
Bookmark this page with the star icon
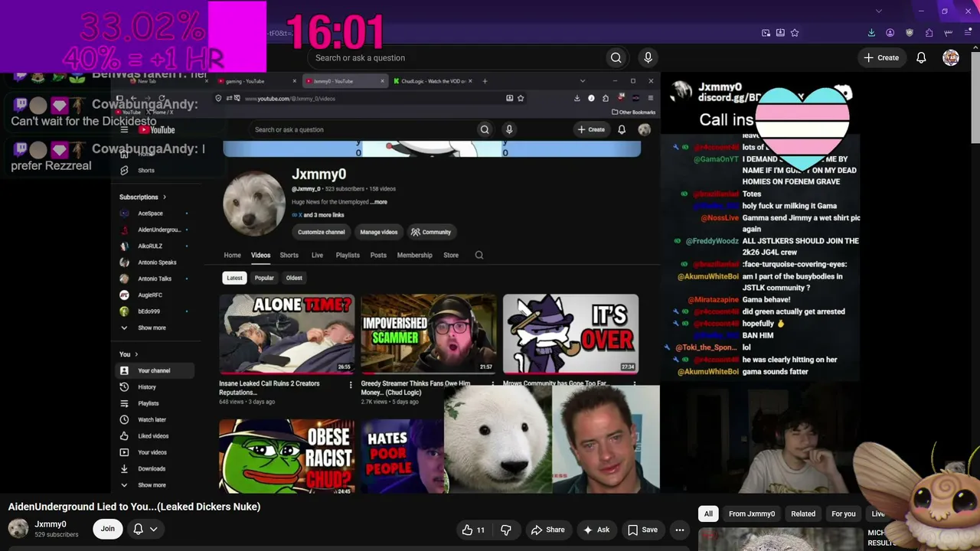[795, 33]
